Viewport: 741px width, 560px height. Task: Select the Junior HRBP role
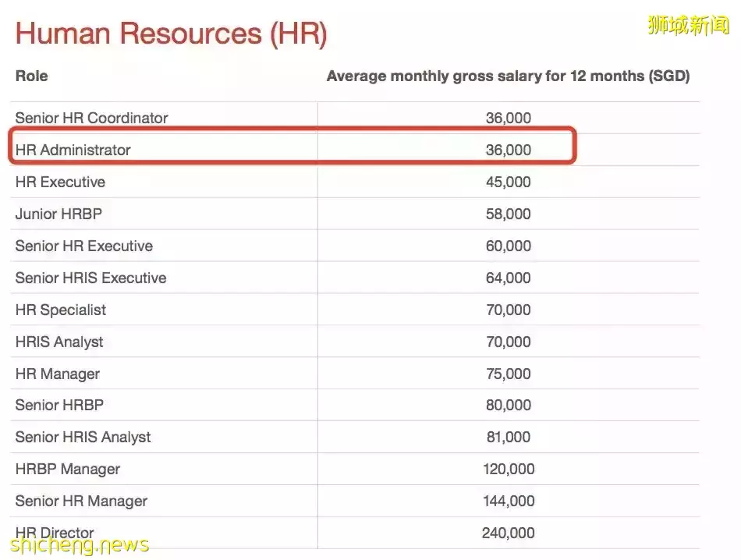[x=58, y=214]
